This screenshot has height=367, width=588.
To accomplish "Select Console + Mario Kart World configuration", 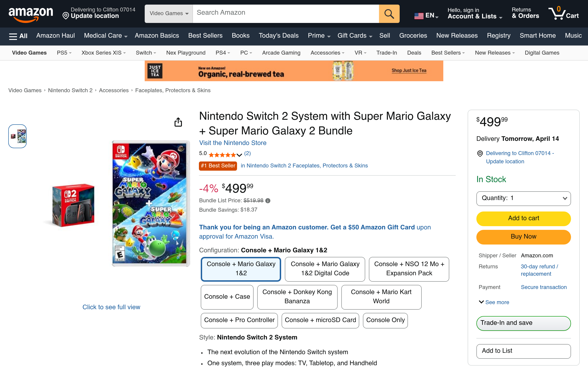I will pyautogui.click(x=381, y=297).
